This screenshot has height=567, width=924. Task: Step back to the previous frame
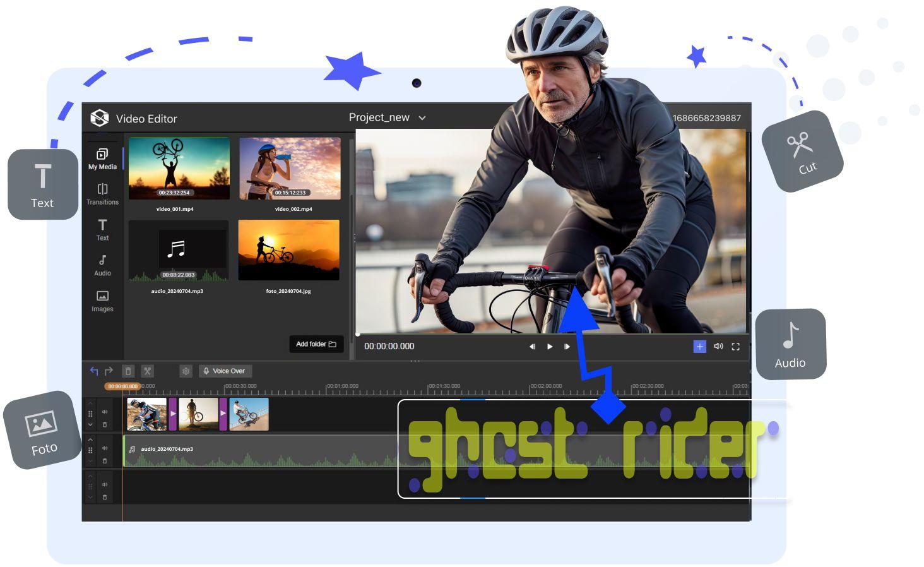click(532, 347)
